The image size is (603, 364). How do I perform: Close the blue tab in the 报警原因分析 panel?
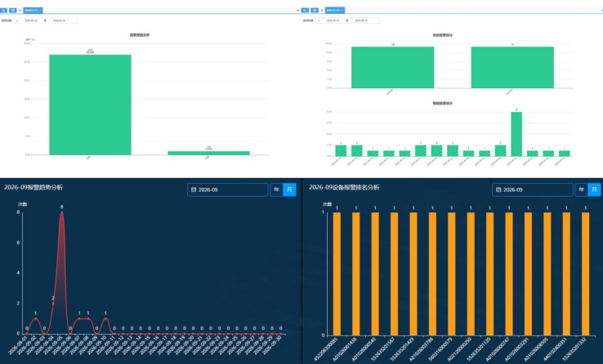[40, 11]
